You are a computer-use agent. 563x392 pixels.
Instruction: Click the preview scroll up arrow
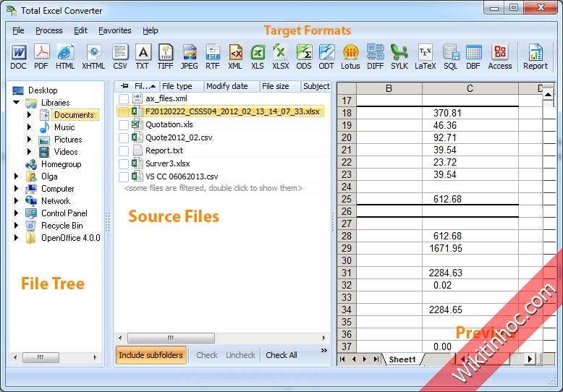pyautogui.click(x=549, y=95)
